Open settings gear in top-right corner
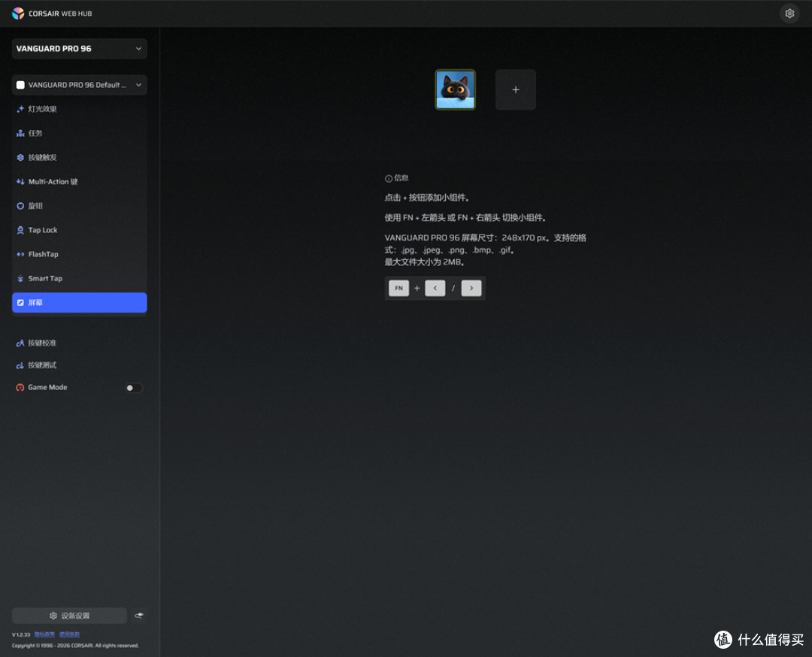 (x=789, y=14)
